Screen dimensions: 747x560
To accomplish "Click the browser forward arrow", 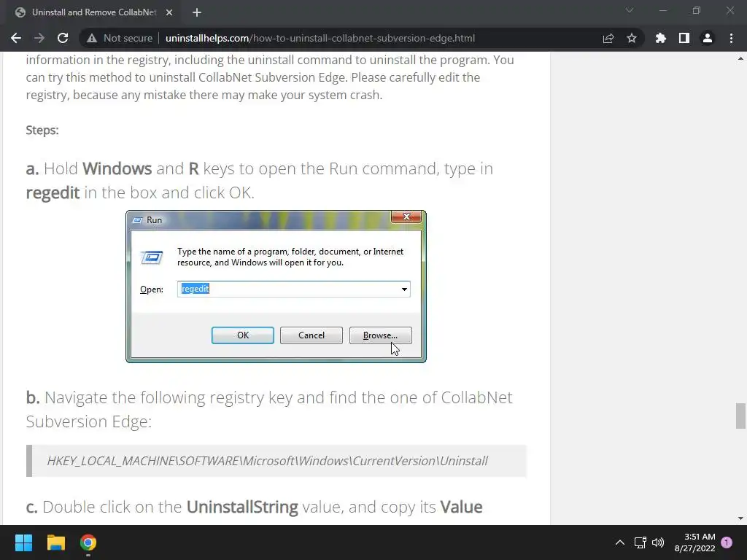I will point(39,38).
